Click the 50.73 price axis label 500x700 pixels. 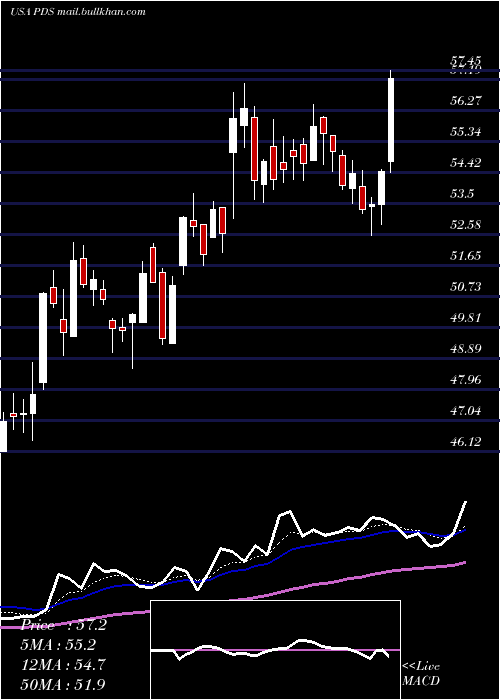[x=466, y=287]
